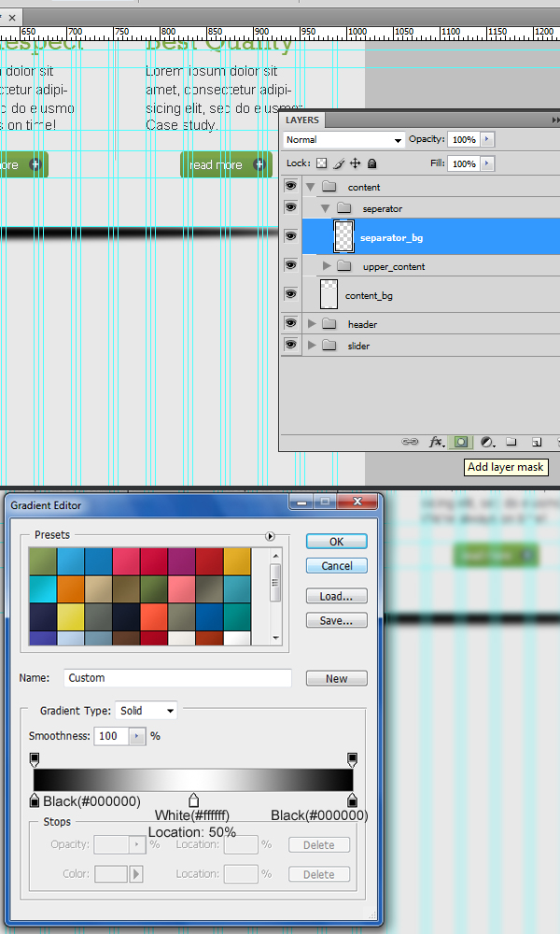Screen dimensions: 560x934
Task: Expand the header group
Action: point(312,323)
